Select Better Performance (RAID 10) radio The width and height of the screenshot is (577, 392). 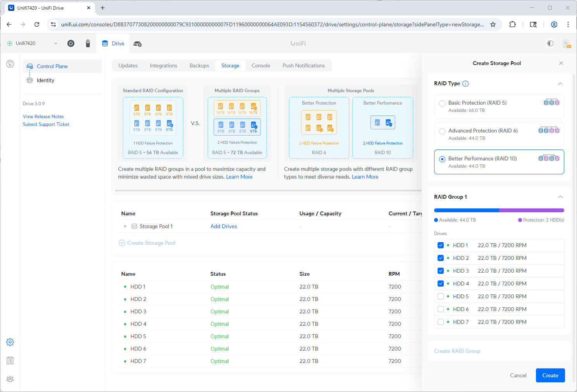[442, 159]
